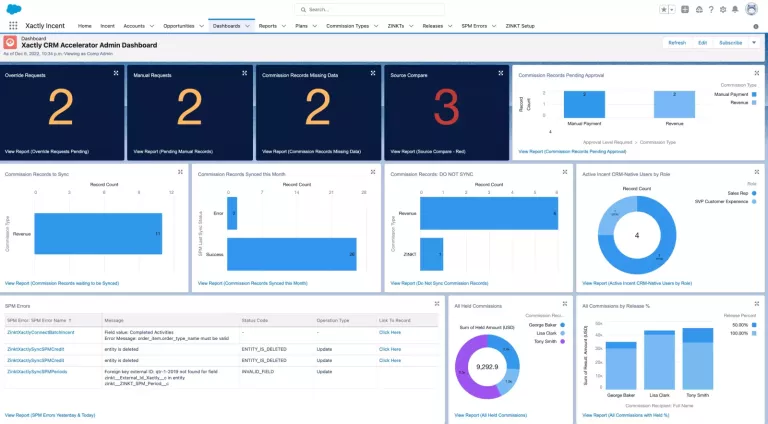
Task: Click the Edit dashboard button
Action: coord(702,43)
